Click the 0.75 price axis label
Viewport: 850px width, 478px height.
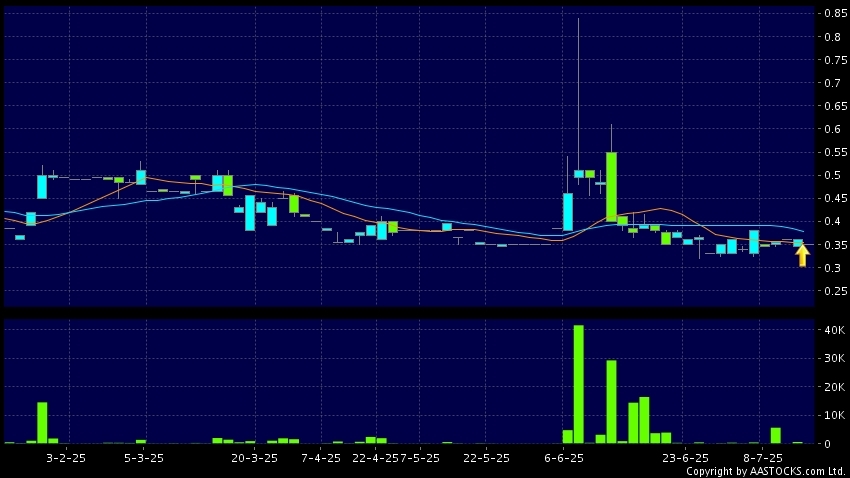[x=835, y=60]
